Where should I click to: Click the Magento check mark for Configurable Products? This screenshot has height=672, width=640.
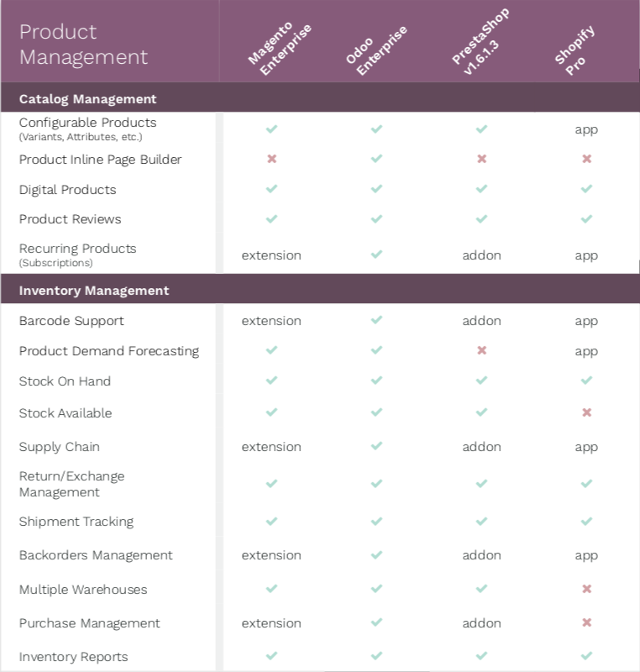tap(271, 129)
